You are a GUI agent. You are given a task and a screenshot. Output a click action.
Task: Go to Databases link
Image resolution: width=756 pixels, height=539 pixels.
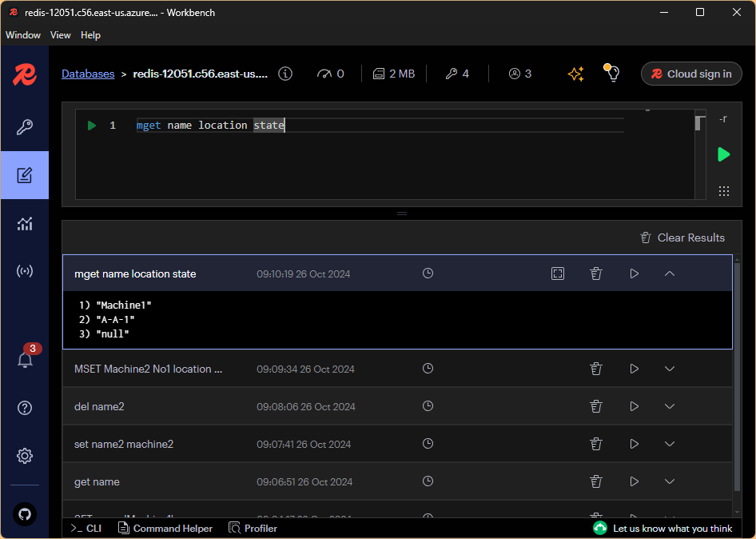pos(88,74)
